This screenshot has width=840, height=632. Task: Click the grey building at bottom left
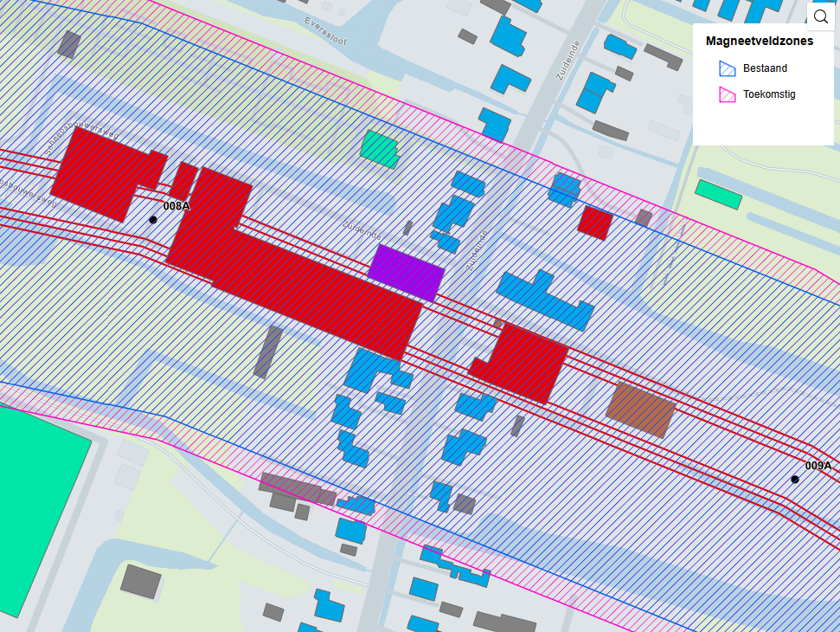[140, 581]
